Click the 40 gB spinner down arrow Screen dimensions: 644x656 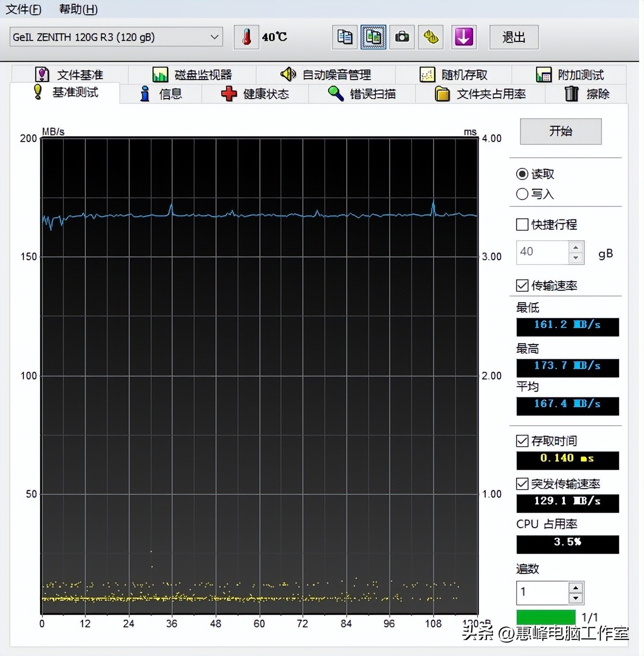[576, 258]
